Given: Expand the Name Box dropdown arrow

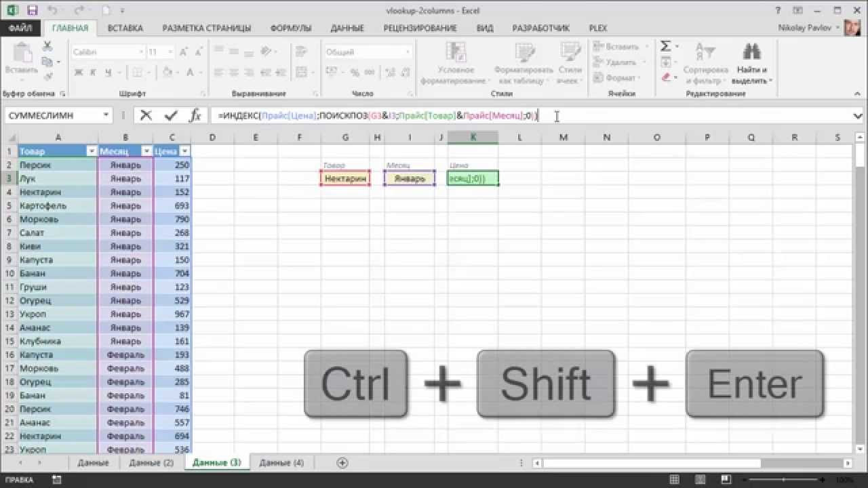Looking at the screenshot, I should [106, 115].
